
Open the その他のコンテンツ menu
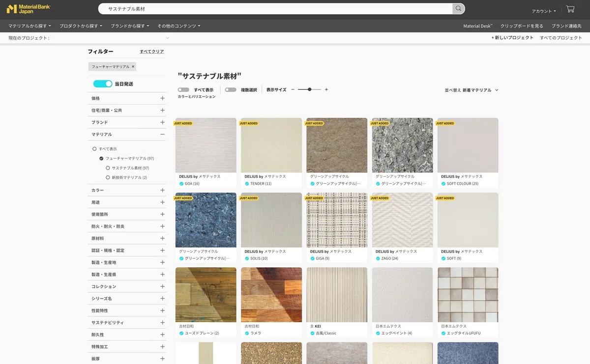179,26
